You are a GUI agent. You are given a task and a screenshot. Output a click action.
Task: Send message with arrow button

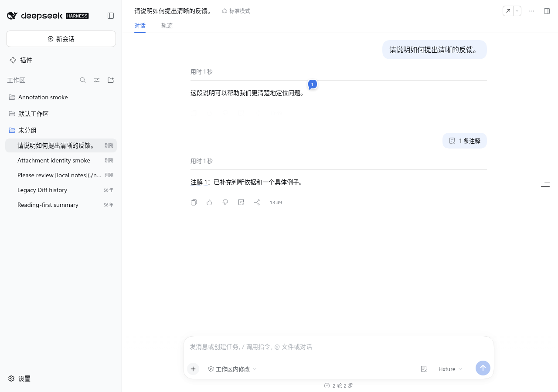483,368
